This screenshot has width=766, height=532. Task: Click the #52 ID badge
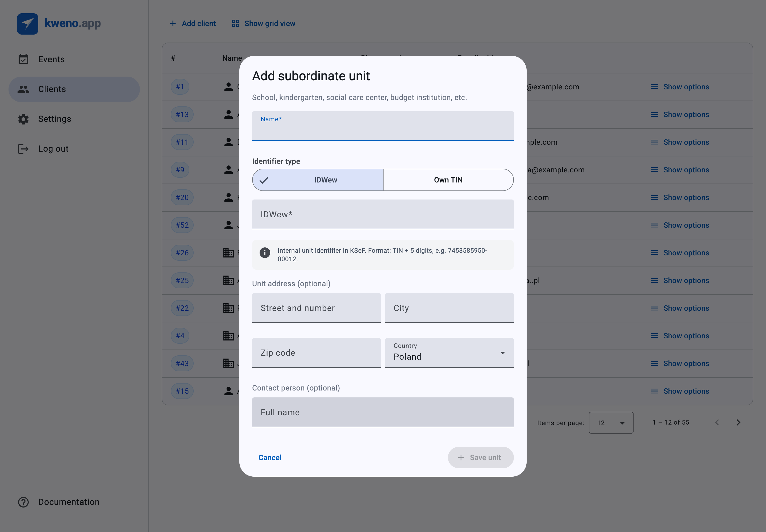(182, 225)
